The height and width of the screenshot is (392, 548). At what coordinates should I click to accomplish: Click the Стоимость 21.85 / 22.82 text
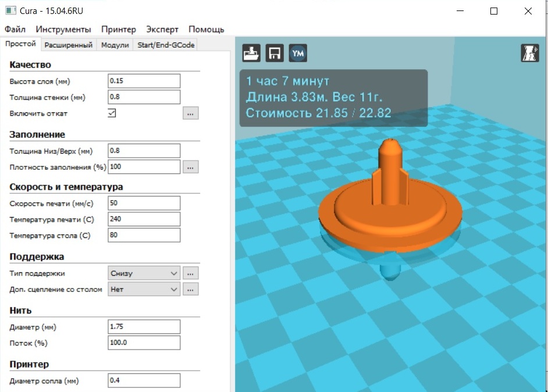coord(318,113)
